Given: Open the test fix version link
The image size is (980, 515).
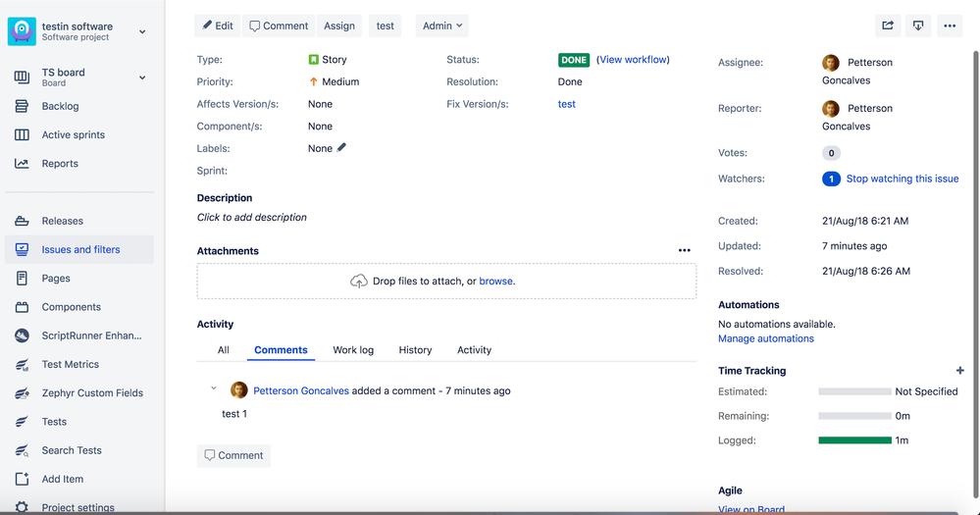Looking at the screenshot, I should pyautogui.click(x=566, y=104).
